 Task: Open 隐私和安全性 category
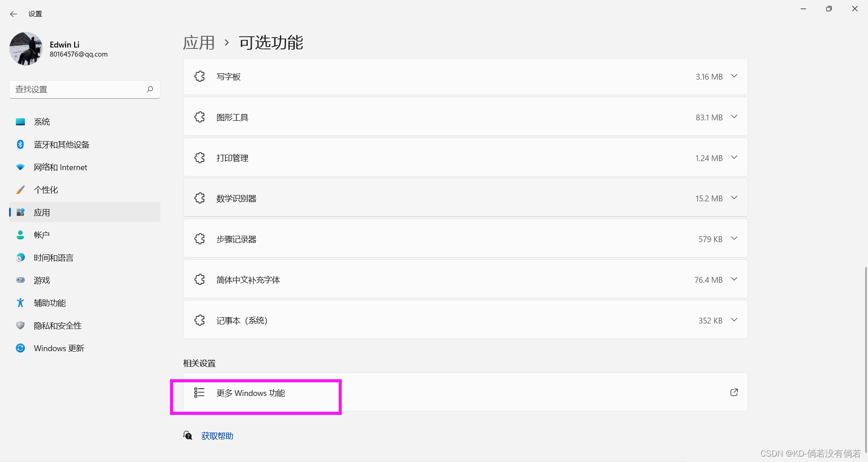click(85, 325)
